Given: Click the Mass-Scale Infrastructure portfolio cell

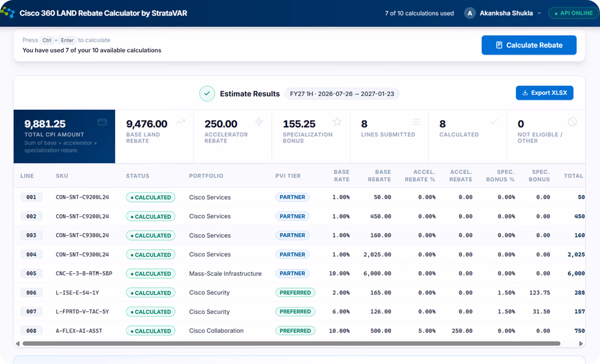Looking at the screenshot, I should pos(225,273).
